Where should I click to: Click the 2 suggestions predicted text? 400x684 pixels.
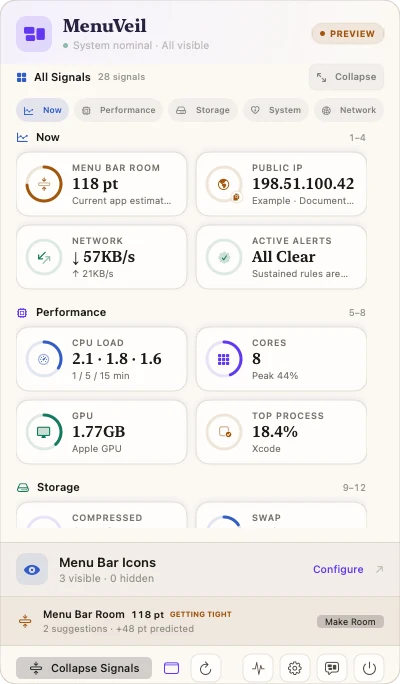pyautogui.click(x=119, y=629)
